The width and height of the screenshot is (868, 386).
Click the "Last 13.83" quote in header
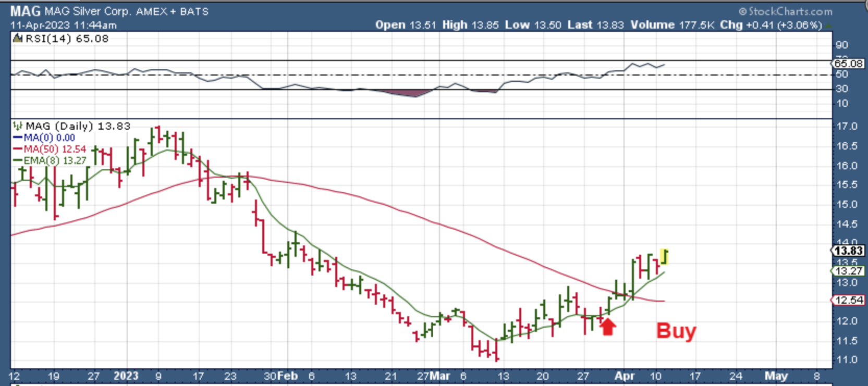coord(595,25)
